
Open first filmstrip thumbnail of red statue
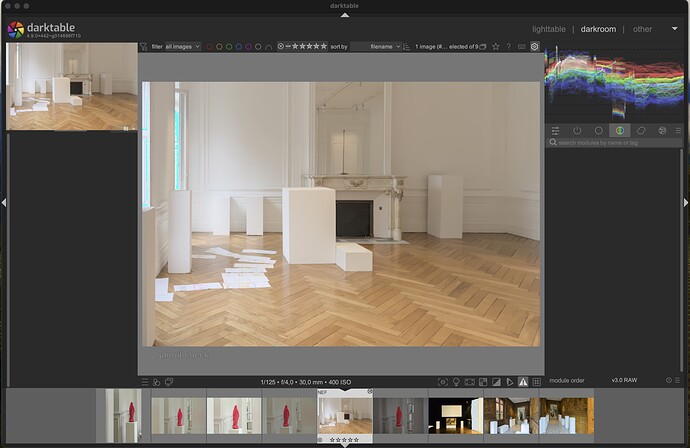point(124,416)
